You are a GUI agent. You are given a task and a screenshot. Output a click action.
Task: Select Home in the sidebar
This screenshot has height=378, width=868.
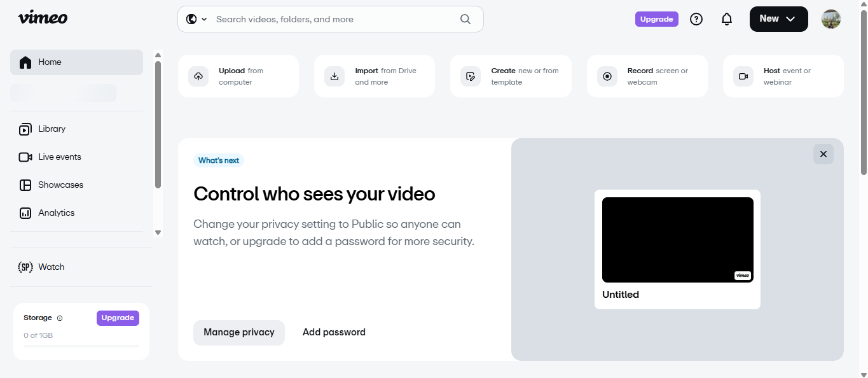click(51, 62)
